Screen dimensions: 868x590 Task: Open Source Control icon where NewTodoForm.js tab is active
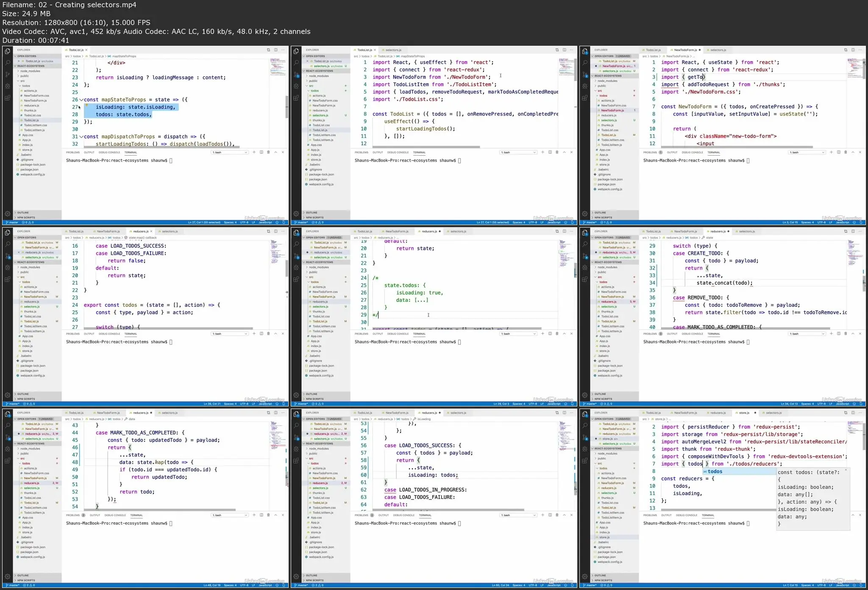click(x=585, y=75)
